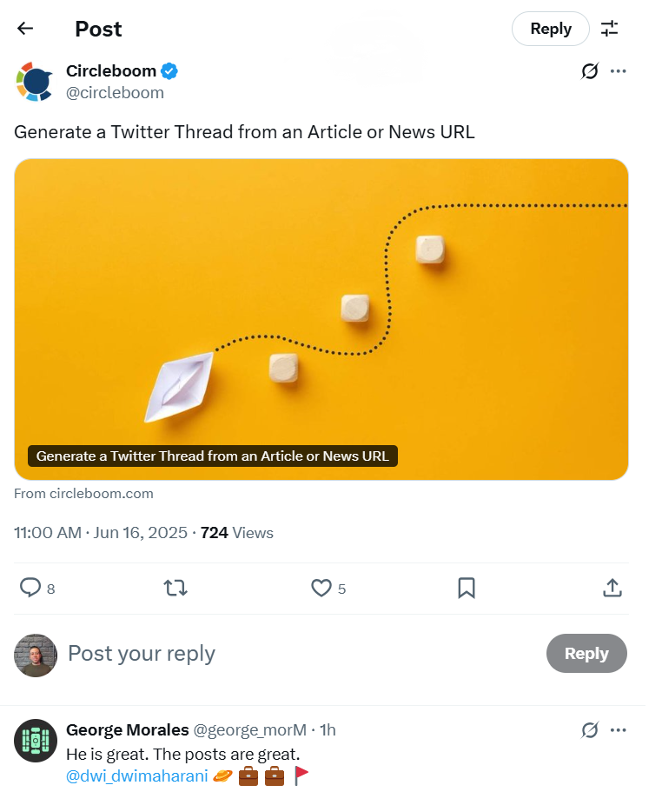This screenshot has width=662, height=812.
Task: Click the 8 replies count
Action: pyautogui.click(x=50, y=588)
